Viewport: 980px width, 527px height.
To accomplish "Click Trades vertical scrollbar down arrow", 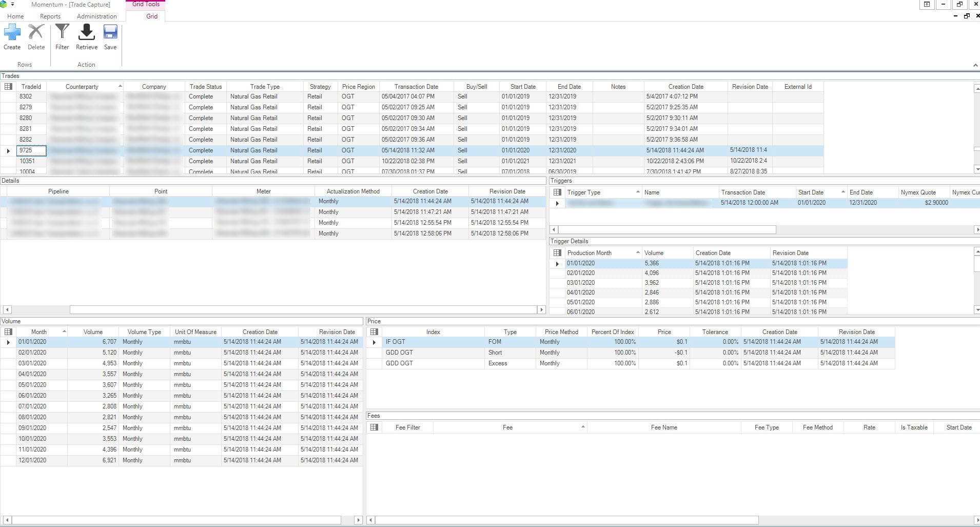I will [x=977, y=169].
